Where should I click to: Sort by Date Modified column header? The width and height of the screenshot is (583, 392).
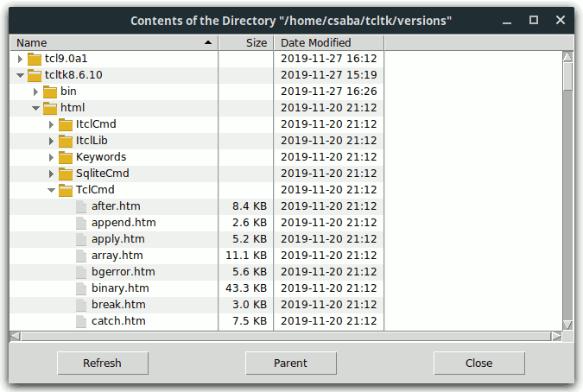click(x=328, y=42)
